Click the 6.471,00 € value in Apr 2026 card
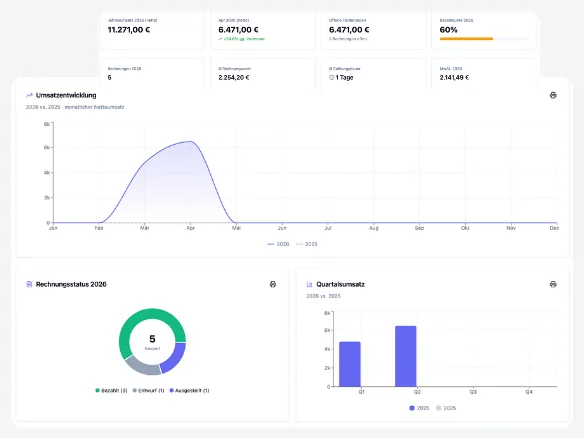584x438 pixels. (238, 30)
